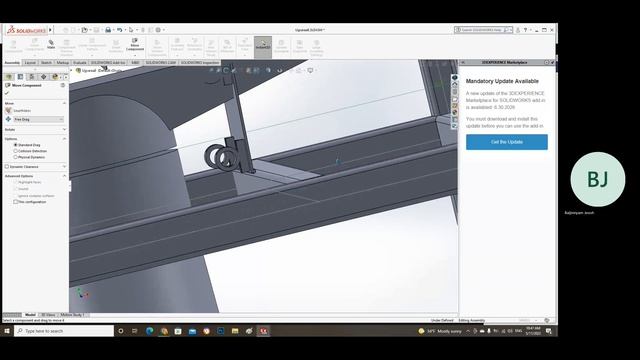Open the SOLIDWORKS Inspection ribbon tab
This screenshot has height=360, width=640.
coord(200,62)
